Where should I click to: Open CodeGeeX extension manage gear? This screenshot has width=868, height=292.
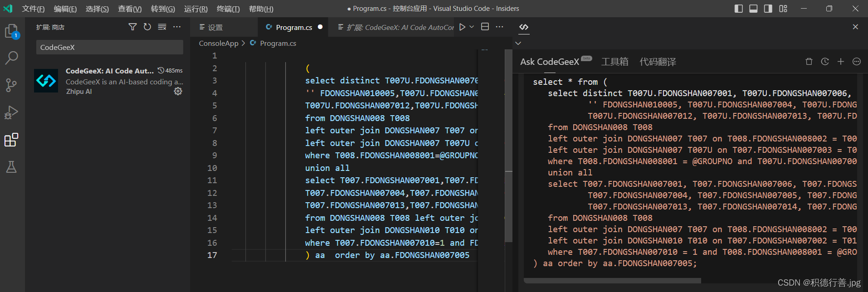click(178, 91)
